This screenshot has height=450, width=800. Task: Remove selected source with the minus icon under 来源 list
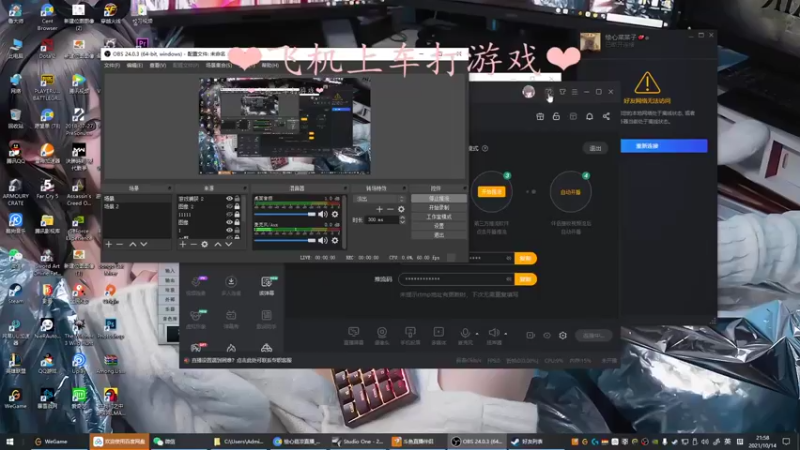[193, 244]
